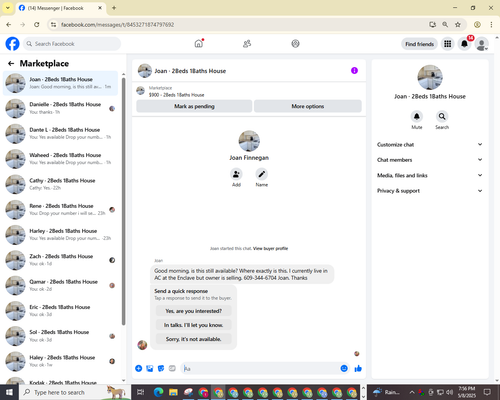500x400 pixels.
Task: Add people to the chat
Action: pyautogui.click(x=236, y=174)
